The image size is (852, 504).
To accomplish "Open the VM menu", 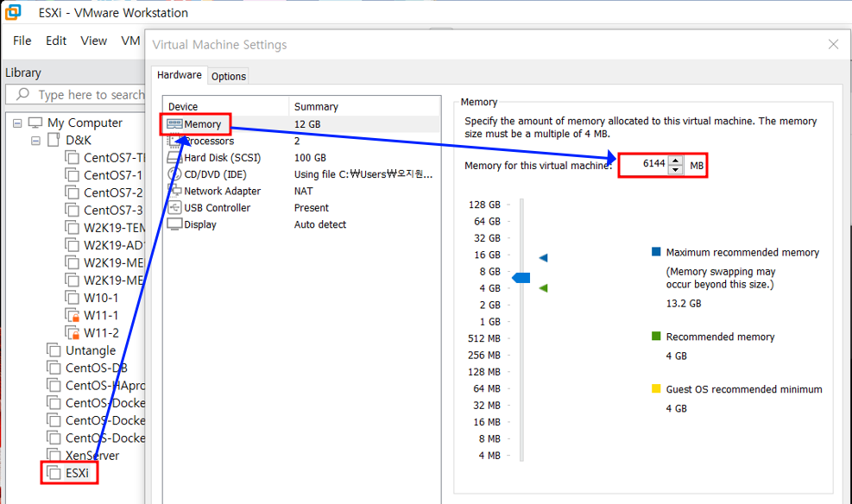I will click(x=130, y=41).
